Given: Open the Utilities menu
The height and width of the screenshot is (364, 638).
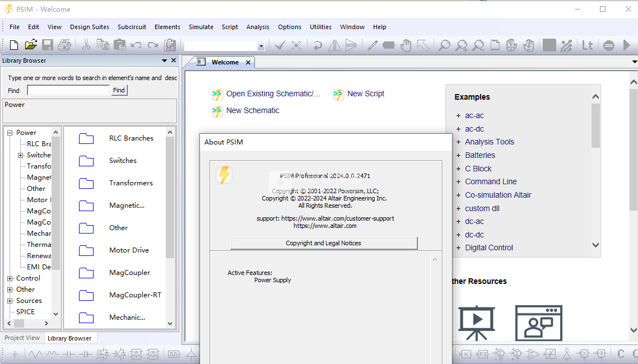Looking at the screenshot, I should pyautogui.click(x=320, y=27).
